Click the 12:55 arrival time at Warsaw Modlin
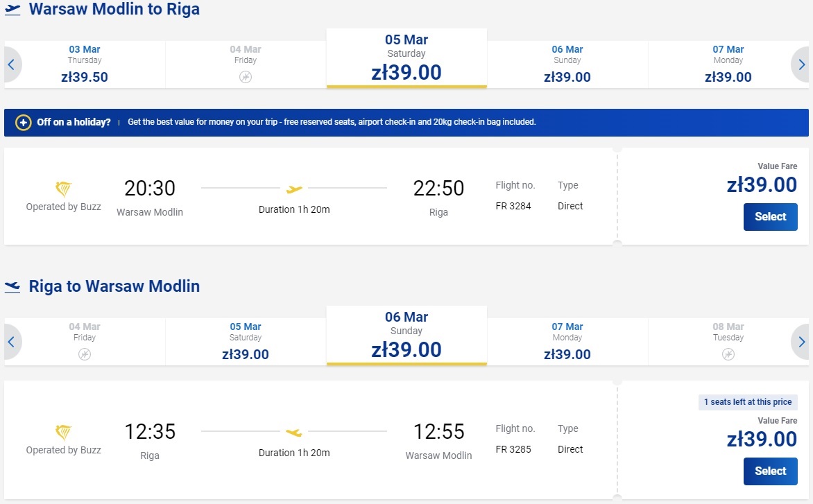The width and height of the screenshot is (813, 504). pos(438,432)
